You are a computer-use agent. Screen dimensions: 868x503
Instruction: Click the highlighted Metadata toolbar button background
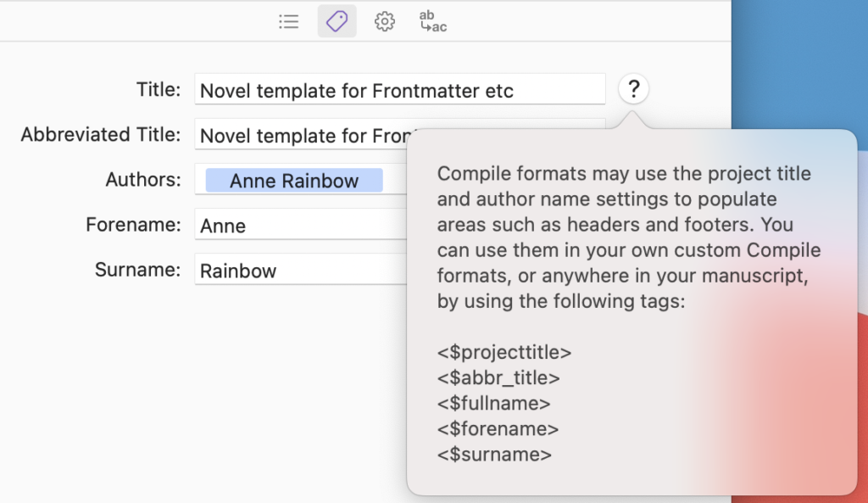click(x=337, y=21)
